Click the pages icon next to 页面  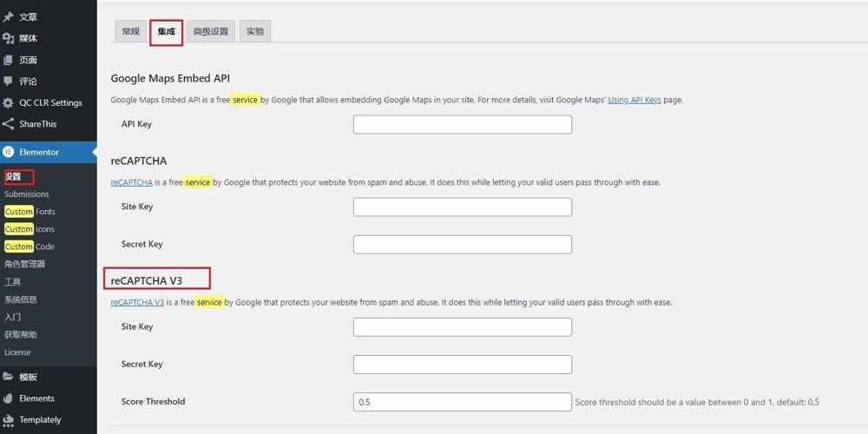pyautogui.click(x=8, y=60)
